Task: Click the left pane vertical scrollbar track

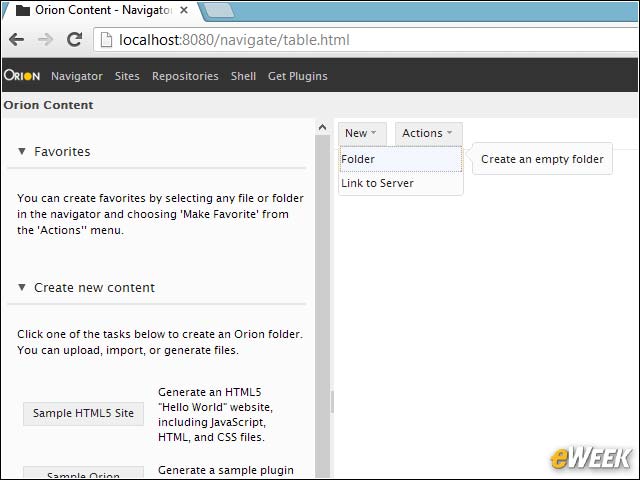Action: click(x=322, y=306)
